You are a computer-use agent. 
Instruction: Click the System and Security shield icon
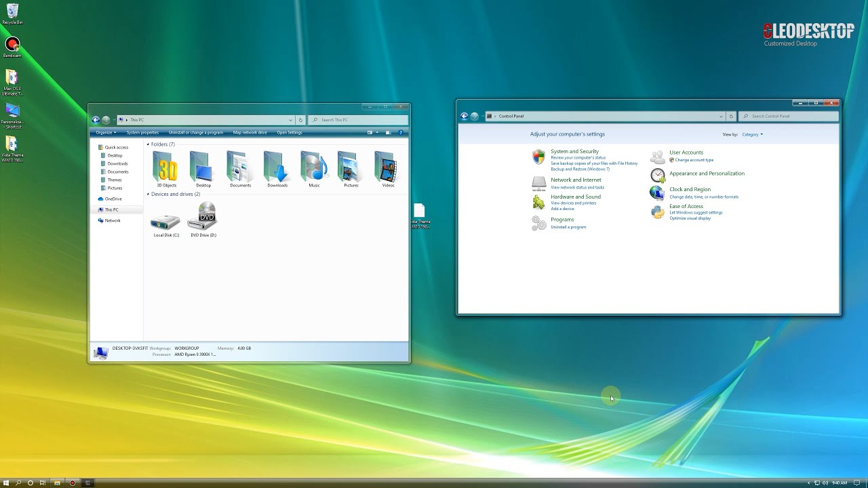click(x=538, y=157)
